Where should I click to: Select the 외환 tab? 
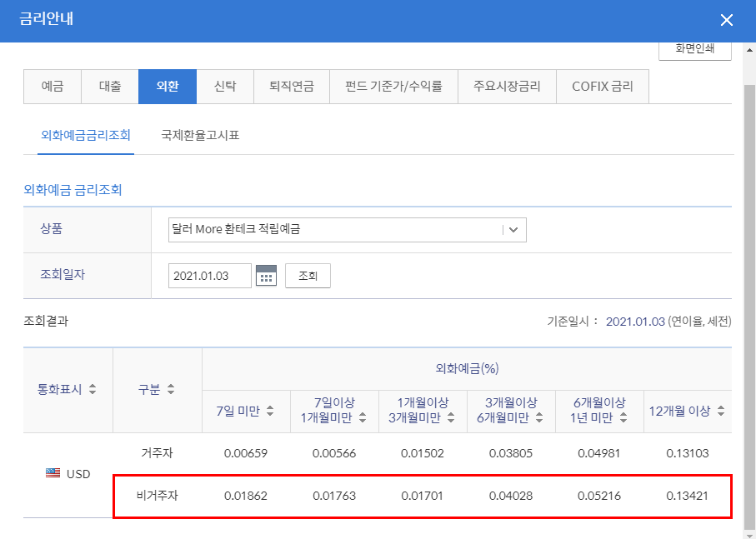(168, 87)
